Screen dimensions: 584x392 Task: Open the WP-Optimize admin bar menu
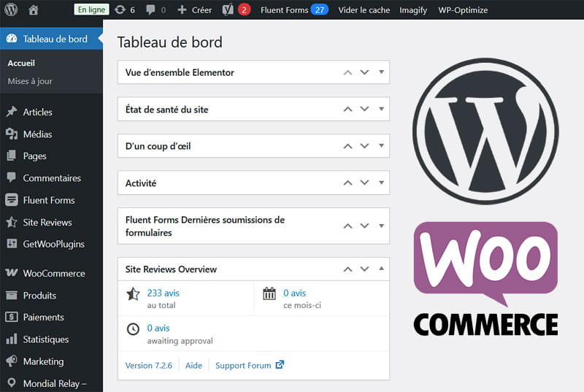coord(463,10)
